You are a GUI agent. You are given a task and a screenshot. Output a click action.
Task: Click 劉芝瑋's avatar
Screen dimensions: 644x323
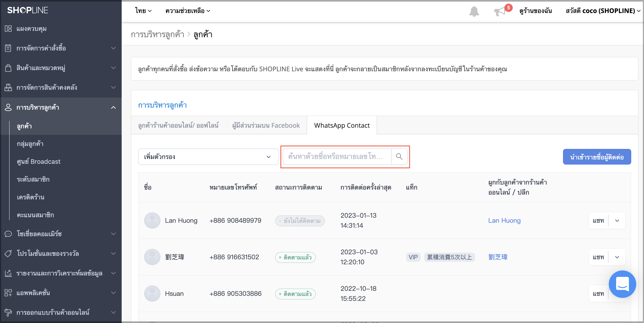[x=152, y=257]
